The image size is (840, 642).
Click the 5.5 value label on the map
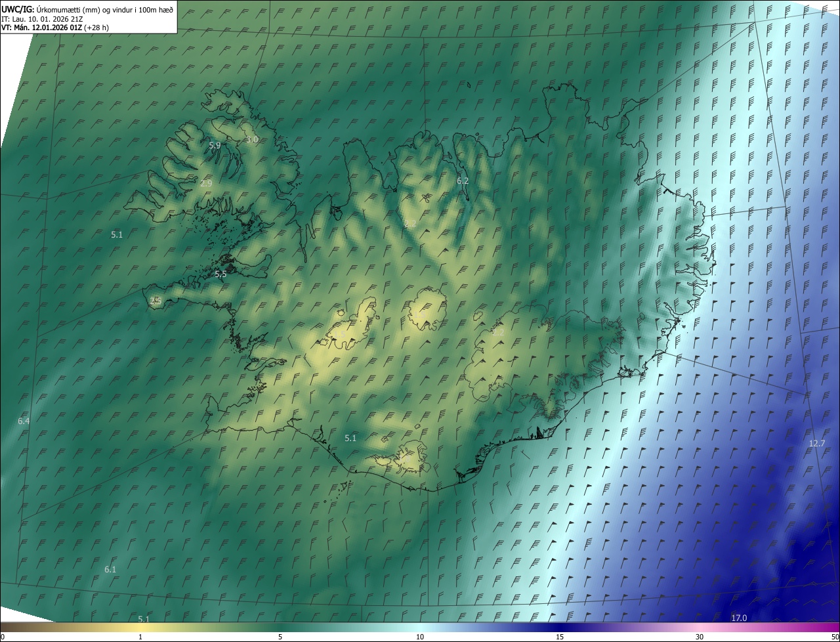(220, 274)
